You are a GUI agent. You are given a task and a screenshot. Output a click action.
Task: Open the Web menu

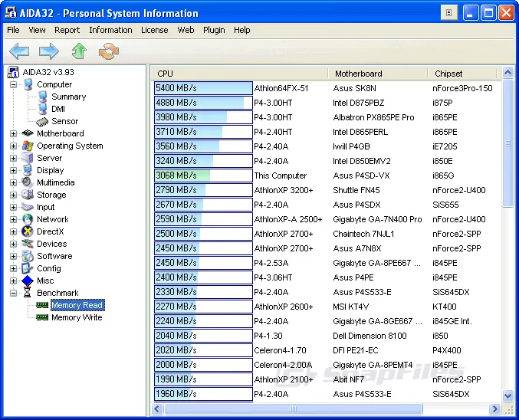186,30
